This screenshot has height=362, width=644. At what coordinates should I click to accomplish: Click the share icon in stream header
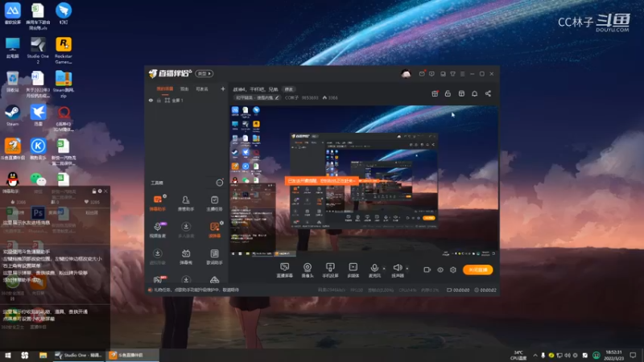[x=488, y=93]
